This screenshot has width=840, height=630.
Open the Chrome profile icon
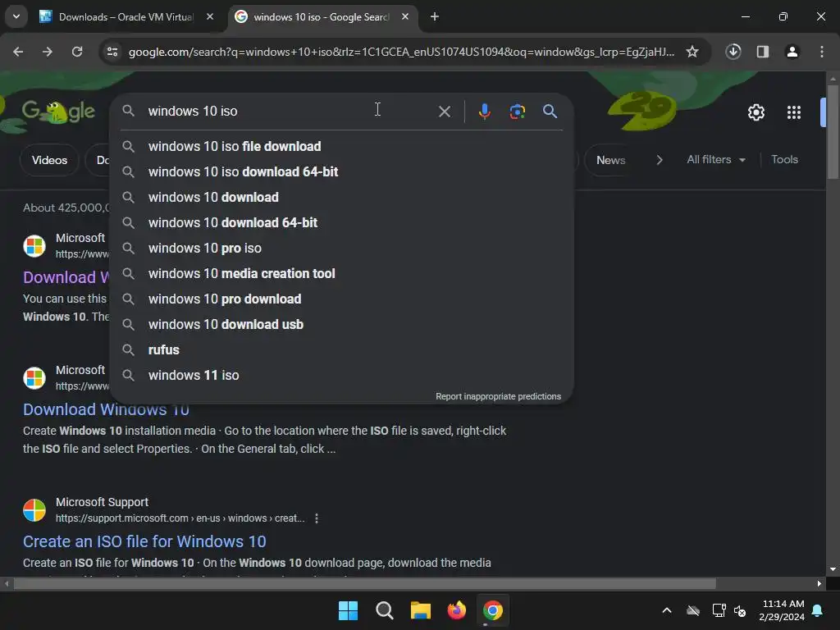click(792, 52)
